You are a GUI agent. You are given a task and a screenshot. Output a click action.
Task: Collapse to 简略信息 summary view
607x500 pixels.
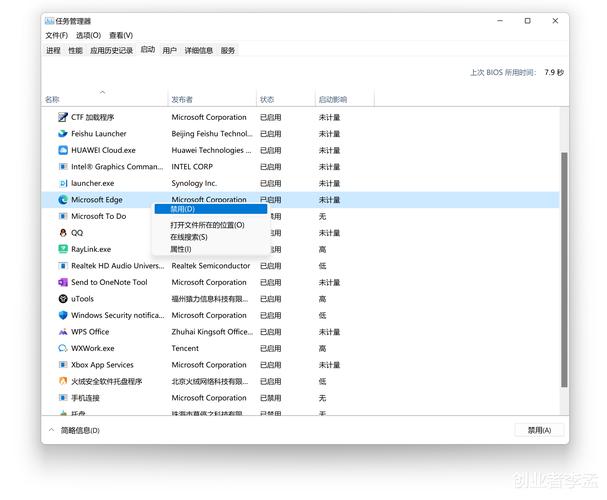73,430
